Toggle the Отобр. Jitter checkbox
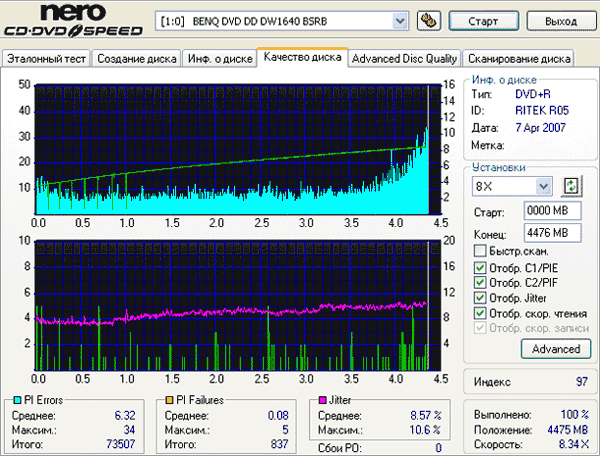Viewport: 600px width, 456px height. click(x=480, y=298)
